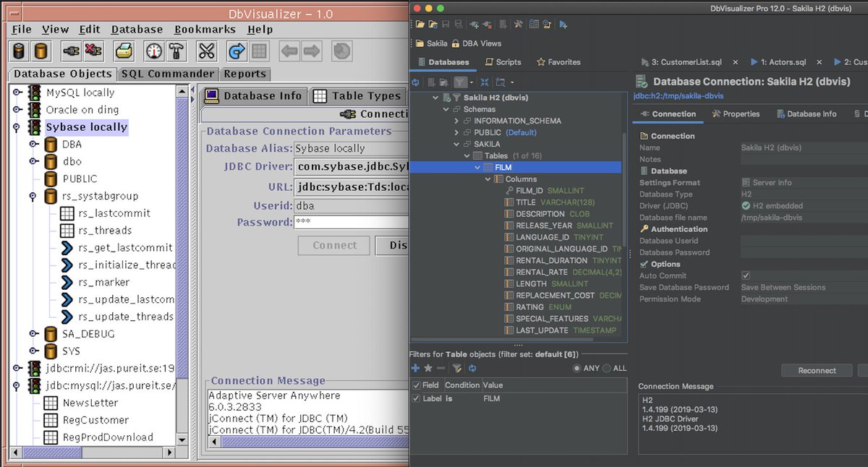Switch to the Properties tab of the connection
This screenshot has height=467, width=868.
pyautogui.click(x=735, y=113)
